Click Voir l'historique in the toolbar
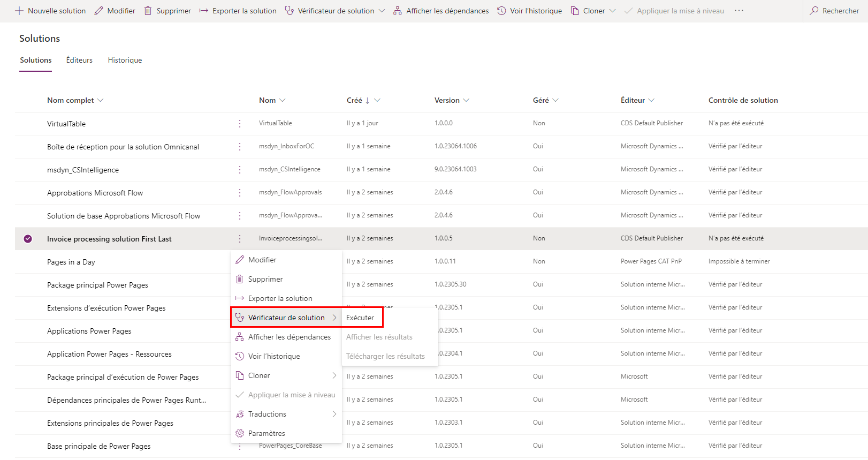The height and width of the screenshot is (460, 868). click(536, 11)
